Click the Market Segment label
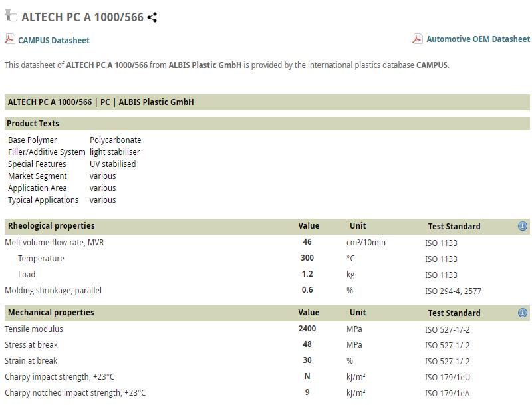The height and width of the screenshot is (405, 532). click(37, 176)
